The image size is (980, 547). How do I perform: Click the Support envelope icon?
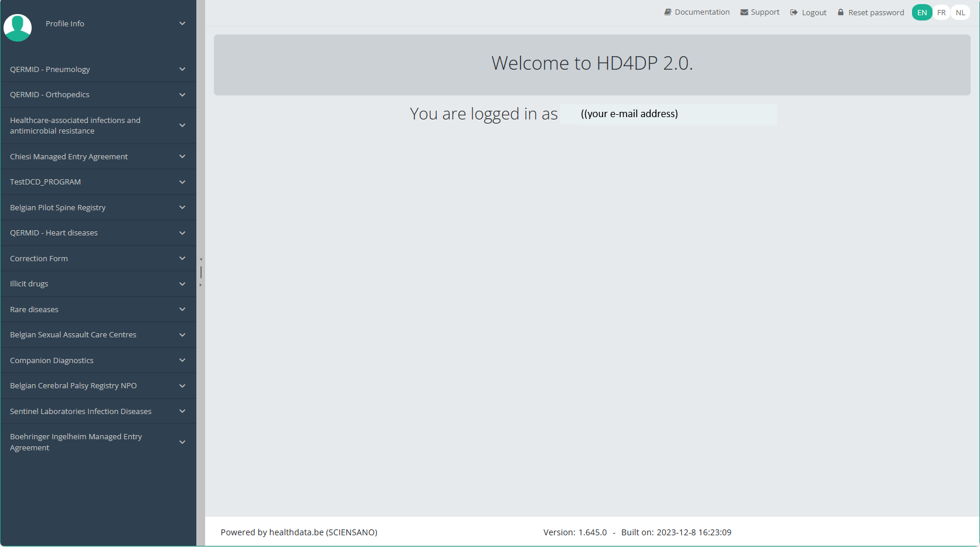744,12
